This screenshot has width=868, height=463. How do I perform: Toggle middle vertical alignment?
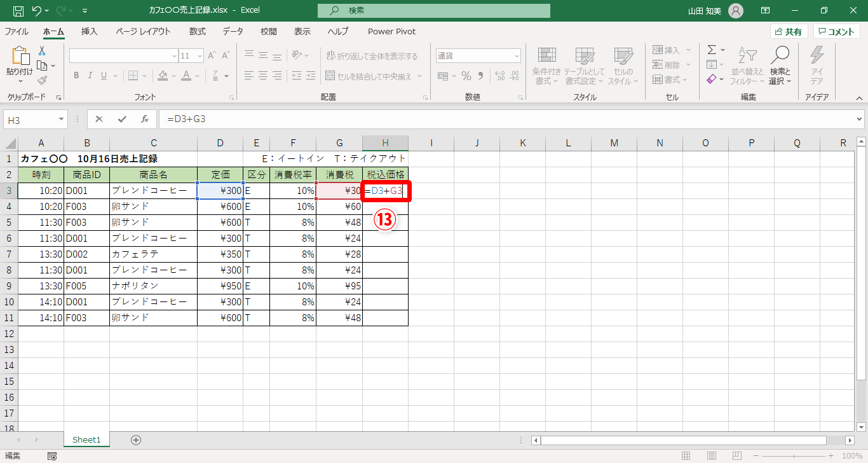[264, 55]
